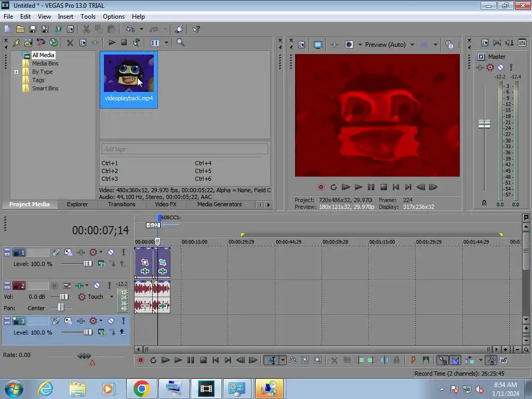This screenshot has height=399, width=532.
Task: Open Touch automation mode dropdown on track 2
Action: pyautogui.click(x=112, y=297)
